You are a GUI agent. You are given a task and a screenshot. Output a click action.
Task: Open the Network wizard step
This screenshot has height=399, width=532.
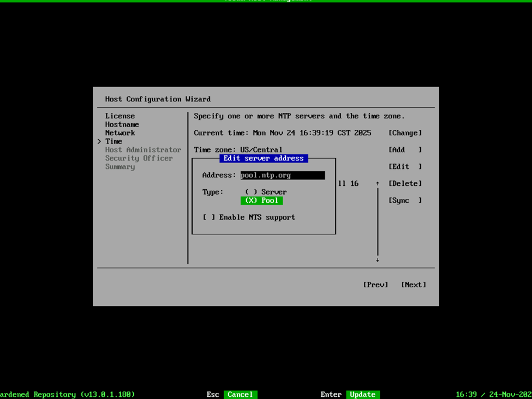pos(120,133)
